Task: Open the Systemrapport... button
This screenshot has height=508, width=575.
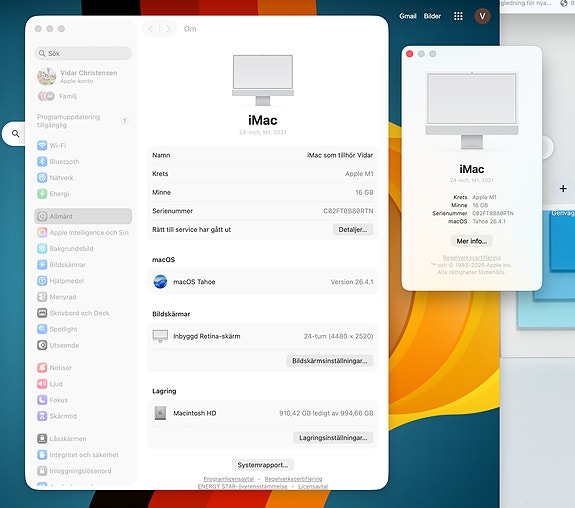Action: [263, 465]
